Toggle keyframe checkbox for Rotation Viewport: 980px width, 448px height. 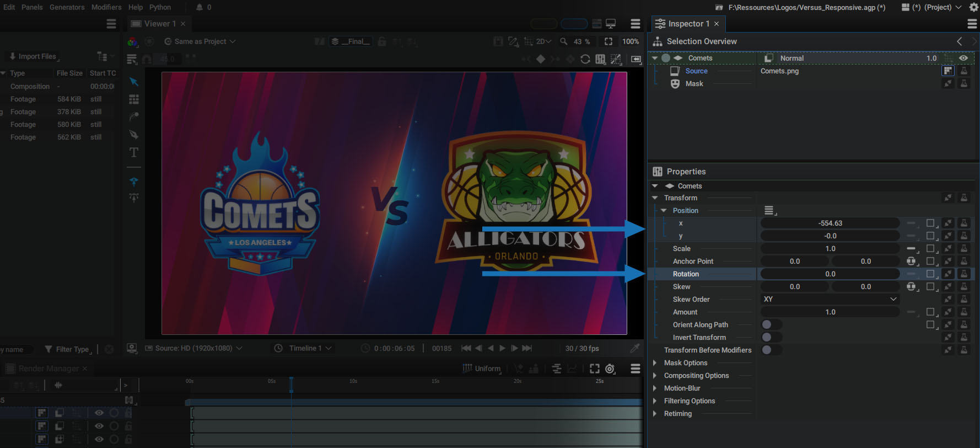click(x=930, y=274)
